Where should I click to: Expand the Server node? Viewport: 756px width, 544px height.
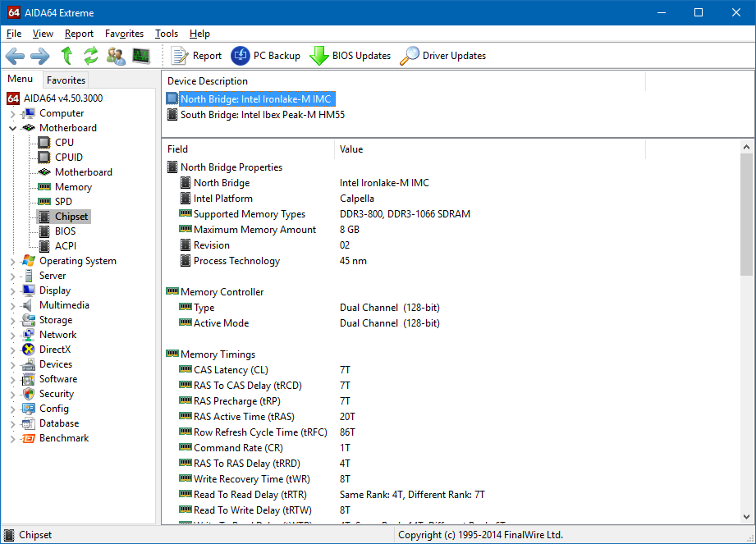(x=13, y=277)
